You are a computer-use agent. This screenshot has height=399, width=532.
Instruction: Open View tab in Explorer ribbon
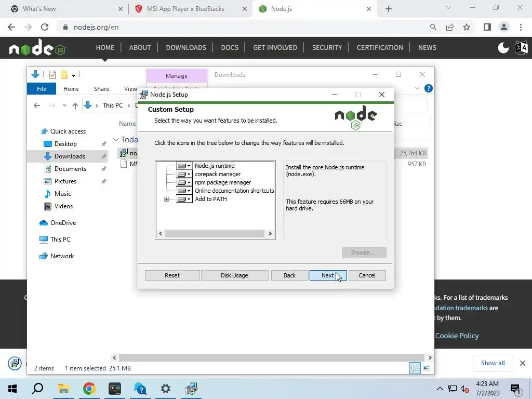130,88
